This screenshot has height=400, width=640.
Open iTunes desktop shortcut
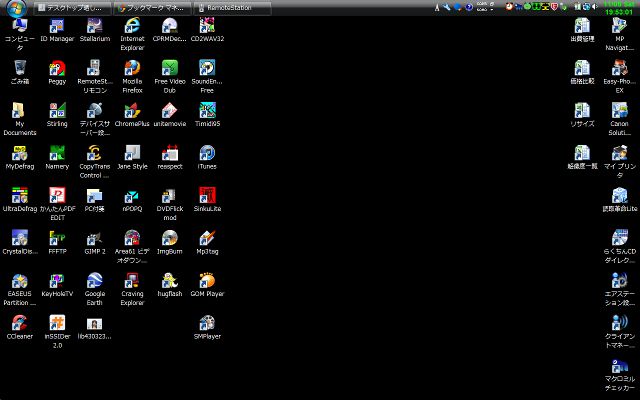coord(207,158)
